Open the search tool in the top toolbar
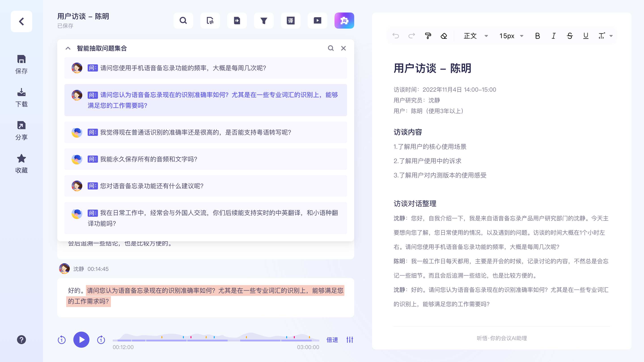The height and width of the screenshot is (362, 644). (x=183, y=21)
